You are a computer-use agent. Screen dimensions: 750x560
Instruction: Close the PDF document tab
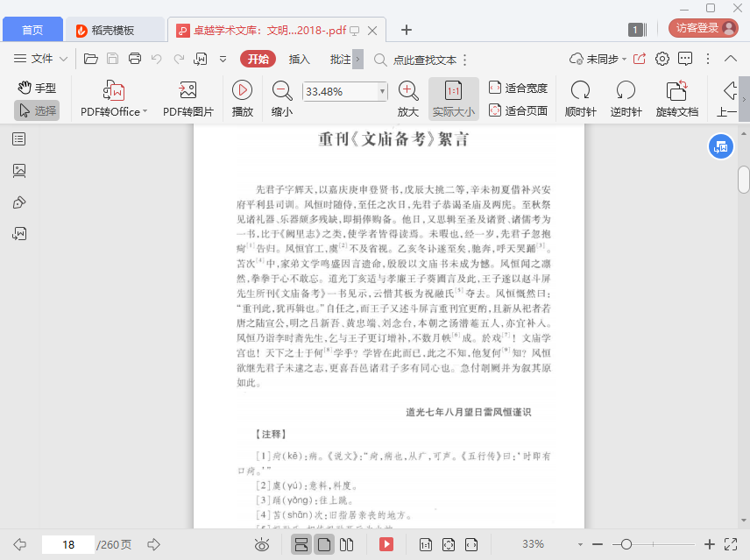coord(372,31)
